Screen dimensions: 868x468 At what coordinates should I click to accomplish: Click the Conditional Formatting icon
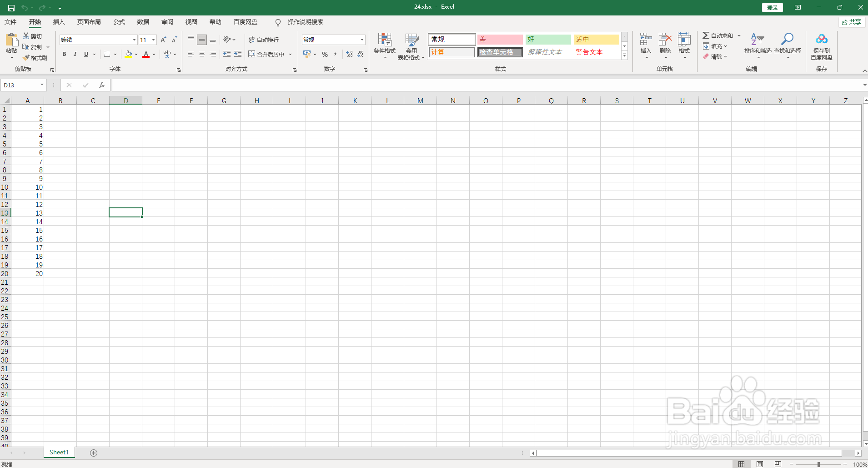click(x=385, y=39)
